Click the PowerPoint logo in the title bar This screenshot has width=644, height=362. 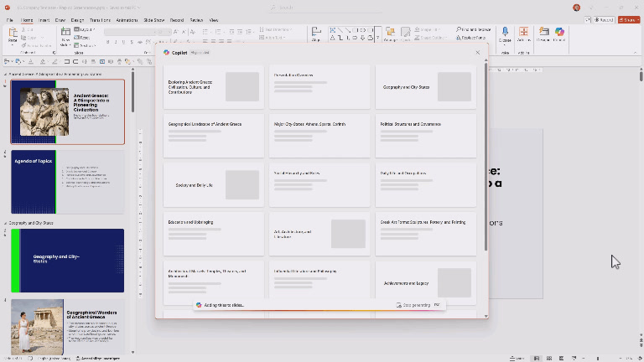(x=7, y=8)
